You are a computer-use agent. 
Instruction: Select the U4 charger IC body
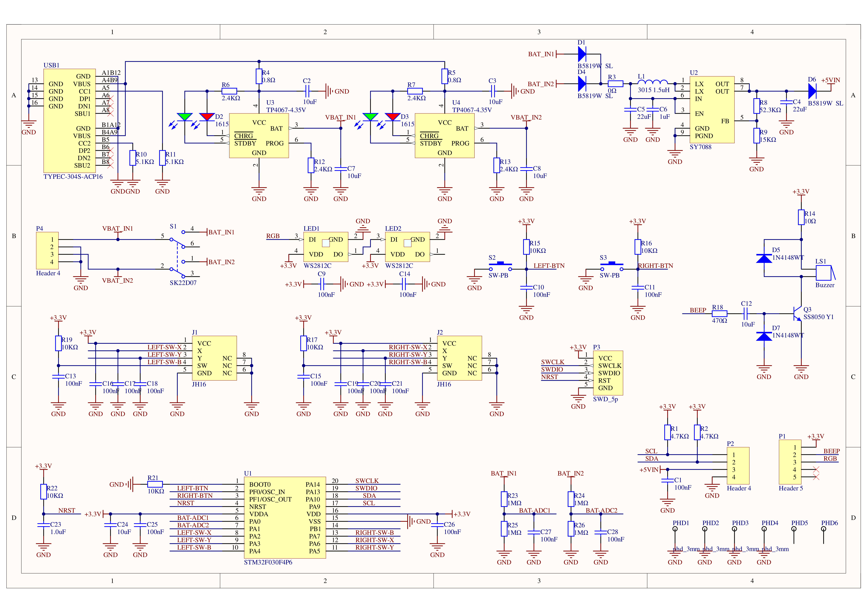tap(445, 136)
